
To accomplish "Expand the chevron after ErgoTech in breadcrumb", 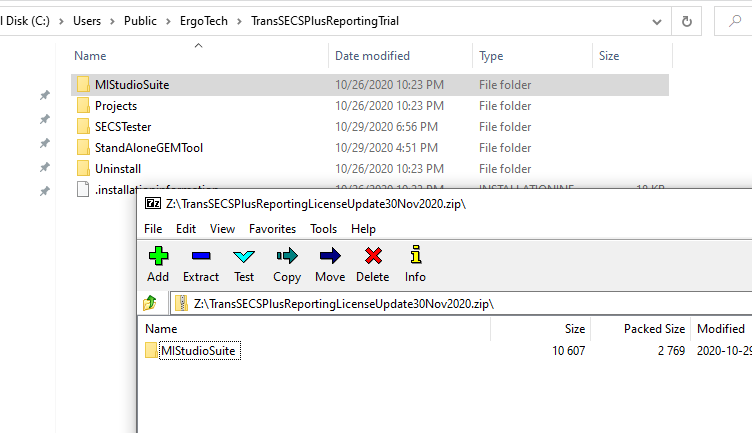I will tap(239, 22).
